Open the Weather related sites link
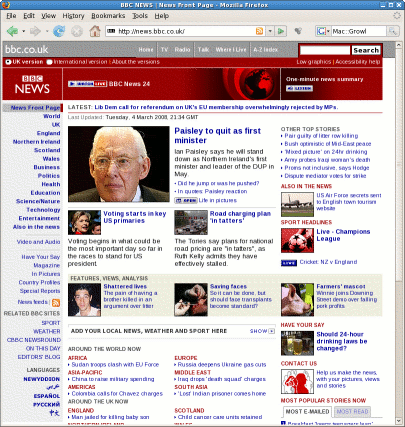Screen dimensions: 405x427 click(47, 331)
